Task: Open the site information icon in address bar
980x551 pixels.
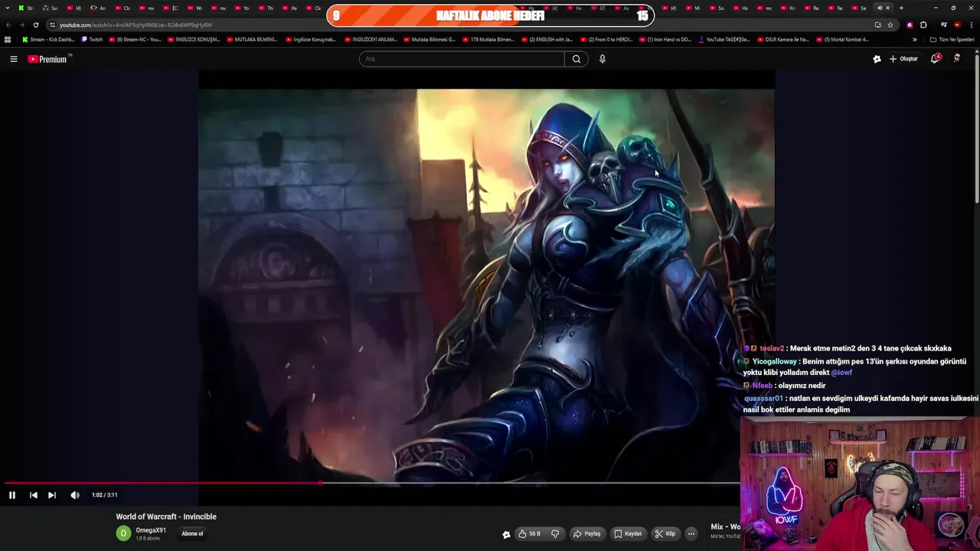Action: click(x=52, y=24)
